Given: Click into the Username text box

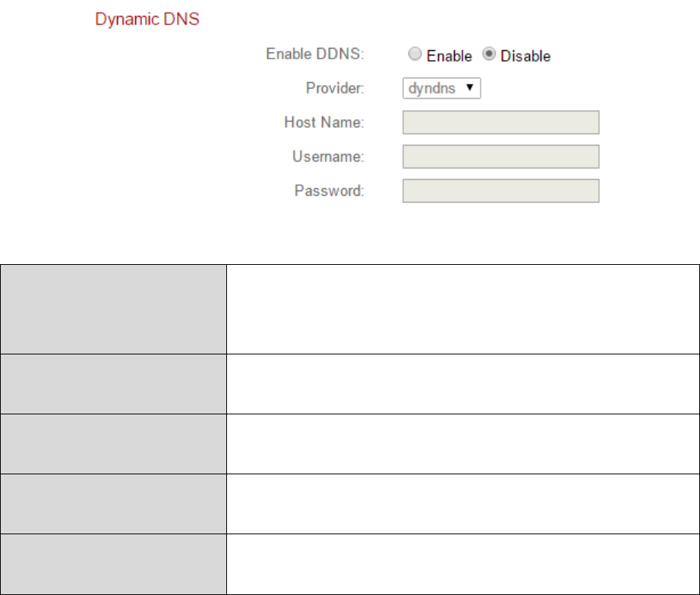Looking at the screenshot, I should click(500, 156).
